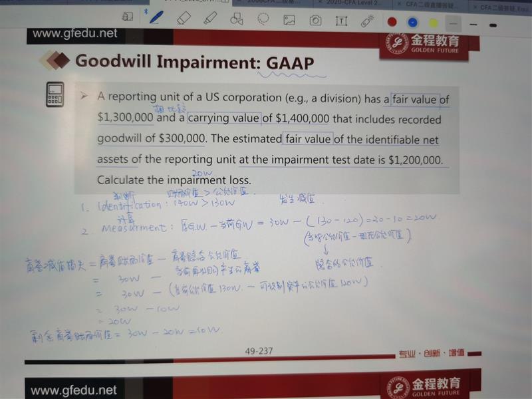
Task: Click the calculator icon on the slide
Action: pyautogui.click(x=55, y=94)
